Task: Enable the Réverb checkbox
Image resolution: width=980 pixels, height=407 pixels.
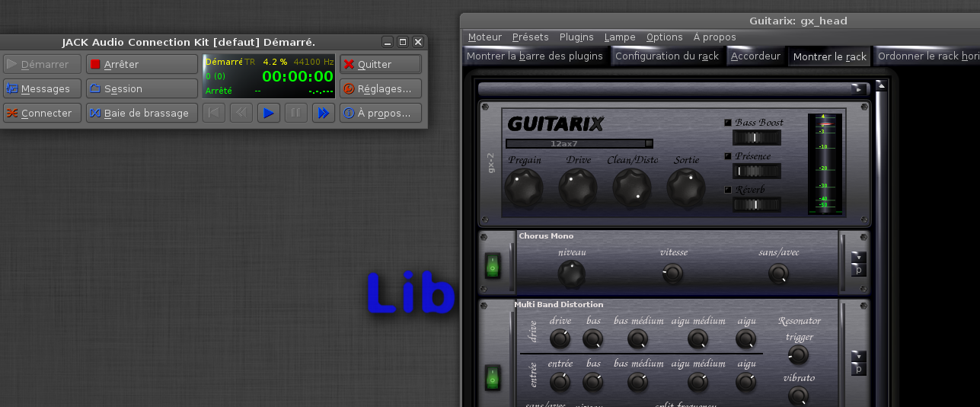Action: point(728,190)
